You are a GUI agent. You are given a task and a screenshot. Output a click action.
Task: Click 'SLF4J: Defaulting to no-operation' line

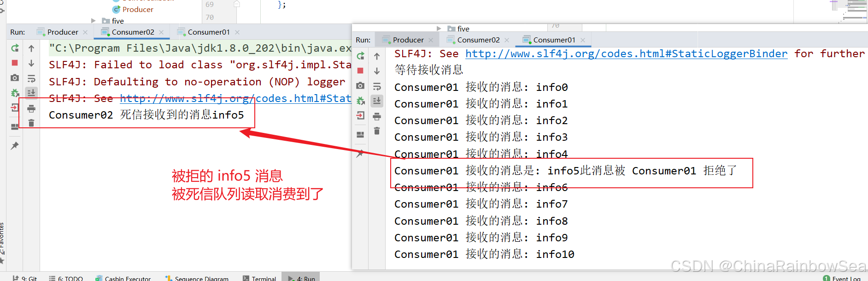[197, 82]
